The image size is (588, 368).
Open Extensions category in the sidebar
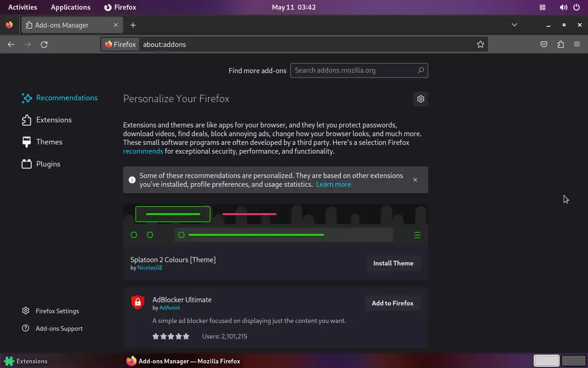click(47, 120)
